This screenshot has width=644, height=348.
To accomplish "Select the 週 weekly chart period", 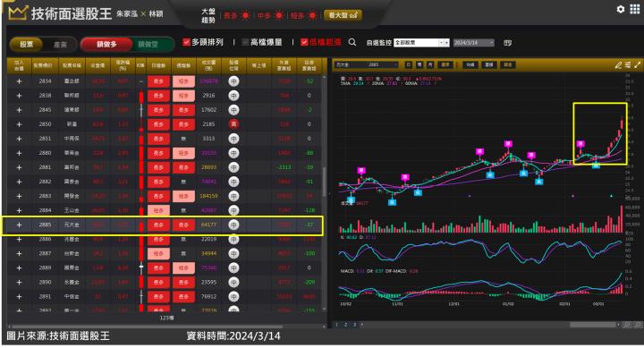I will click(x=419, y=64).
